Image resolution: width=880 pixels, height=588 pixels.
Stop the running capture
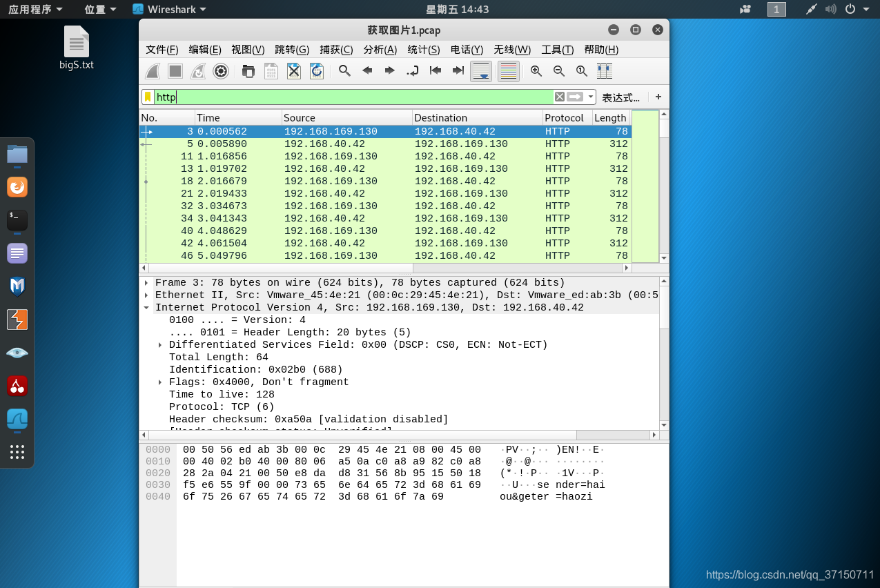[x=175, y=71]
